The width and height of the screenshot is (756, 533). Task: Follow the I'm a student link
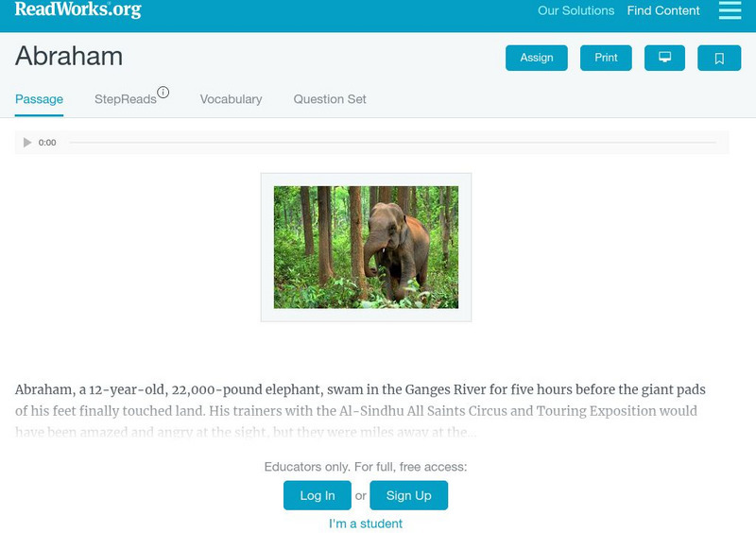coord(366,524)
